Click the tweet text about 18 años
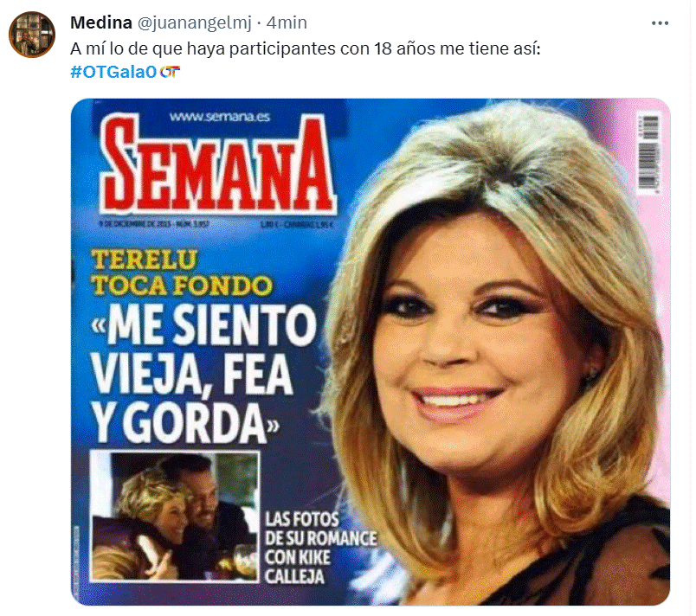Image resolution: width=696 pixels, height=616 pixels. pyautogui.click(x=306, y=48)
